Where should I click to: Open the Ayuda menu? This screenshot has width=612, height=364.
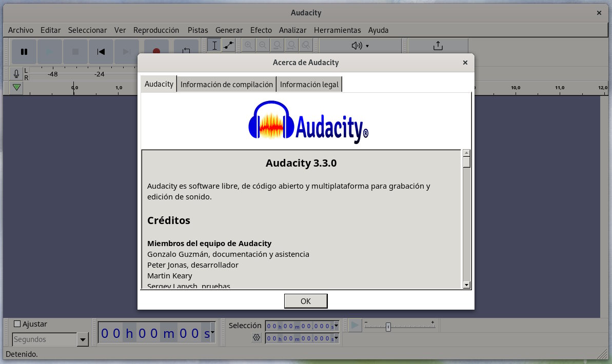tap(378, 30)
